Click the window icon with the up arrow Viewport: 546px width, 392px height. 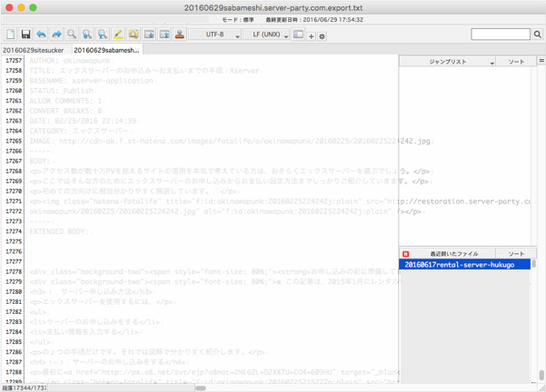click(164, 34)
